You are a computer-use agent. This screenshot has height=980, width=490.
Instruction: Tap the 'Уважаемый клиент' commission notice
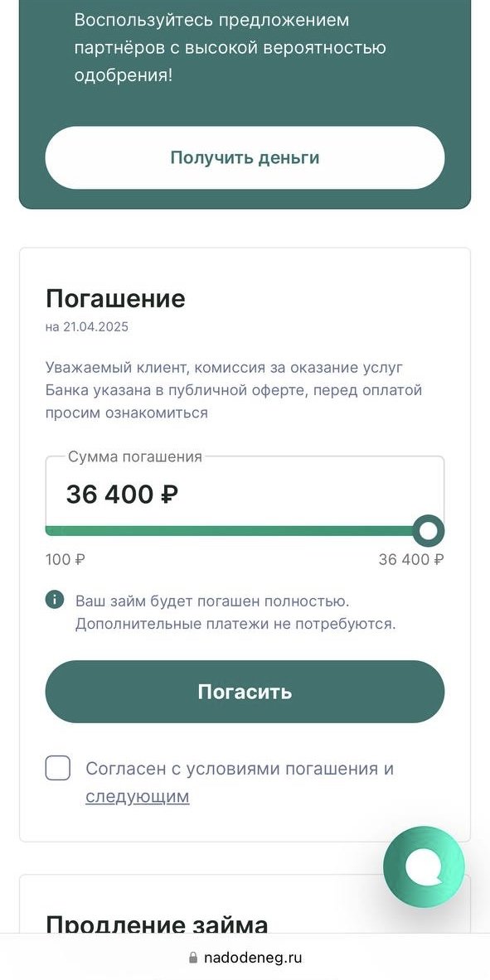(234, 390)
